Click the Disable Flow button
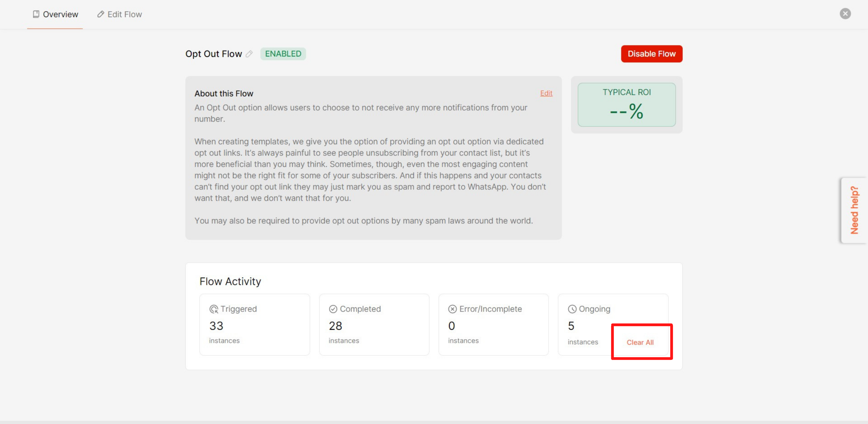This screenshot has height=424, width=868. (651, 54)
